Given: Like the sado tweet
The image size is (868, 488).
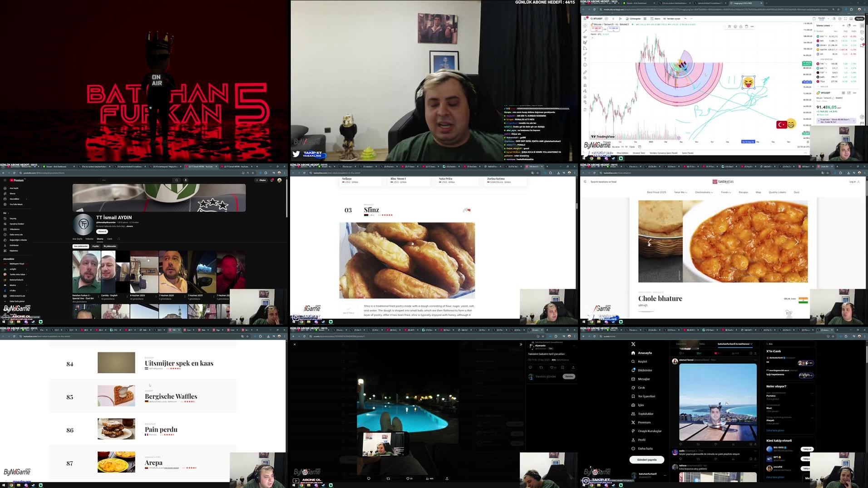Looking at the screenshot, I should tap(715, 458).
